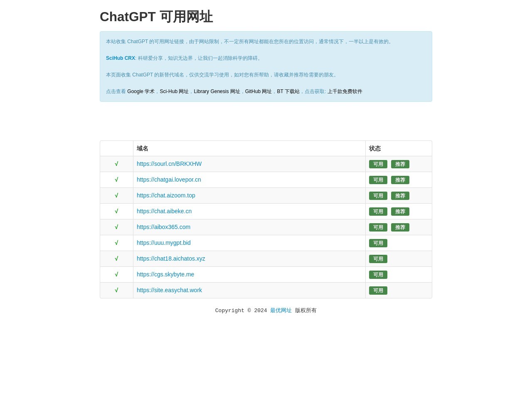The height and width of the screenshot is (399, 532).
Task: Open the https://chatgai.lovepor.cn link
Action: pos(169,180)
